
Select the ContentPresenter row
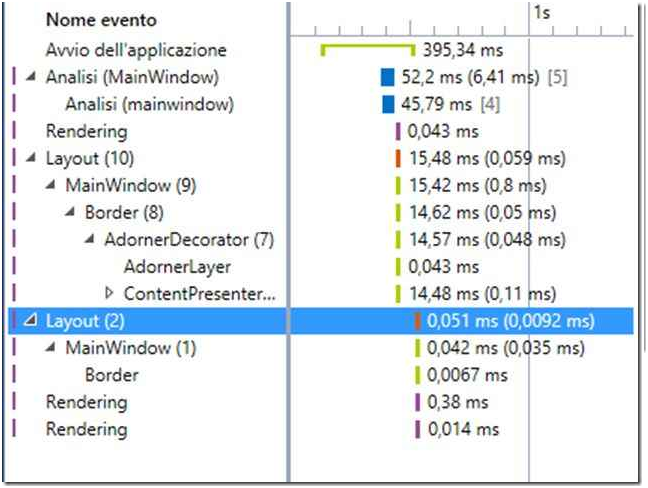coord(321,293)
